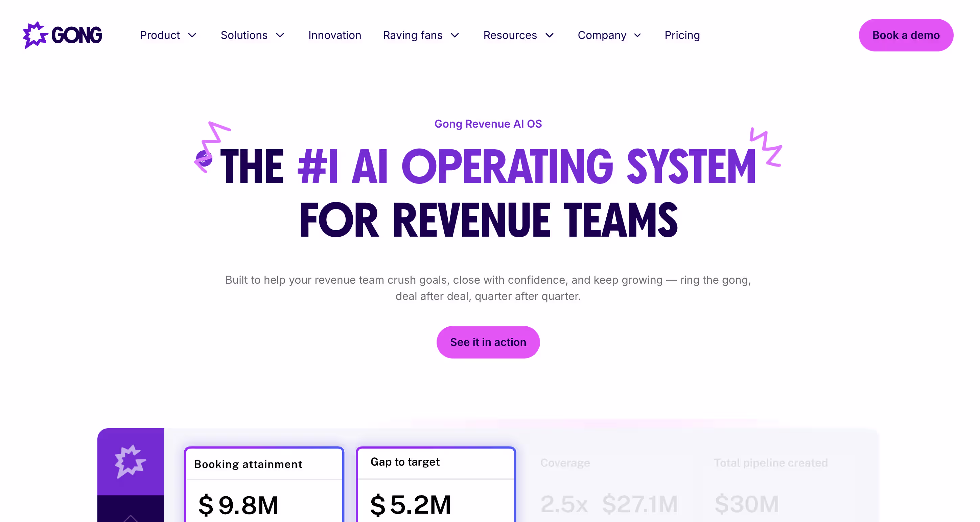Image resolution: width=980 pixels, height=522 pixels.
Task: Click the Product menu label
Action: pos(160,35)
